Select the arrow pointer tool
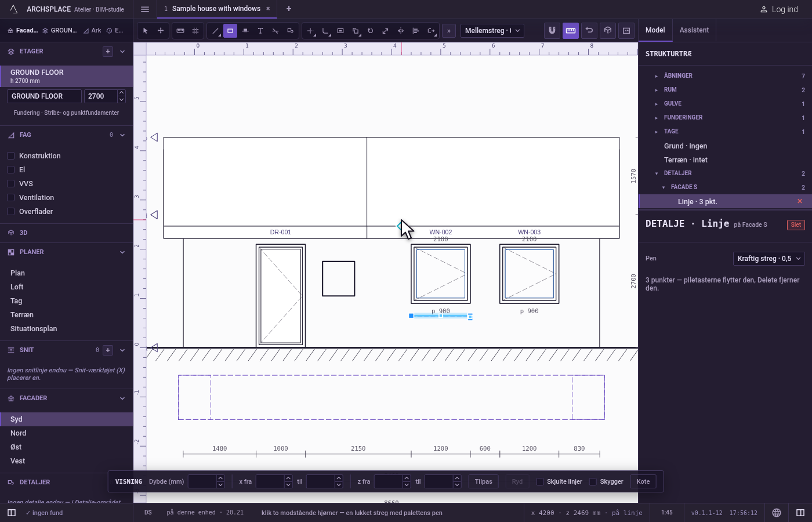812x522 pixels. click(146, 31)
